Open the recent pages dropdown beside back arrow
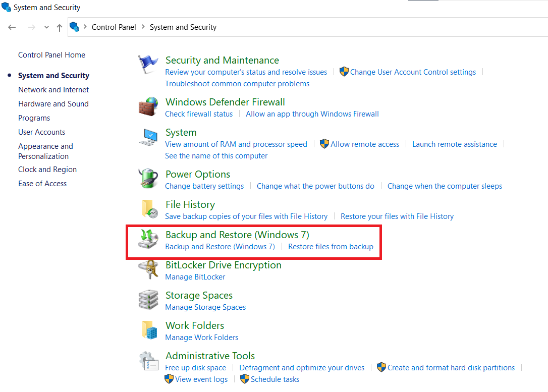 [46, 27]
